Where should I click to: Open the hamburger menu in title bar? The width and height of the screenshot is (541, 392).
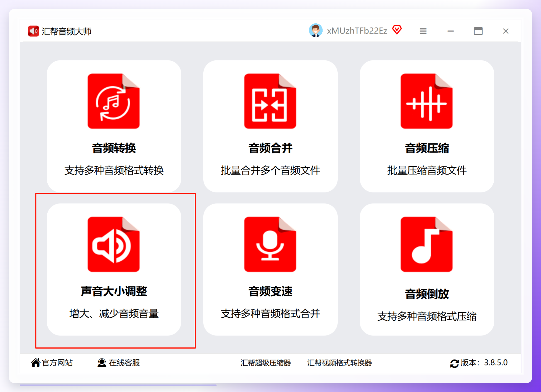pos(423,31)
